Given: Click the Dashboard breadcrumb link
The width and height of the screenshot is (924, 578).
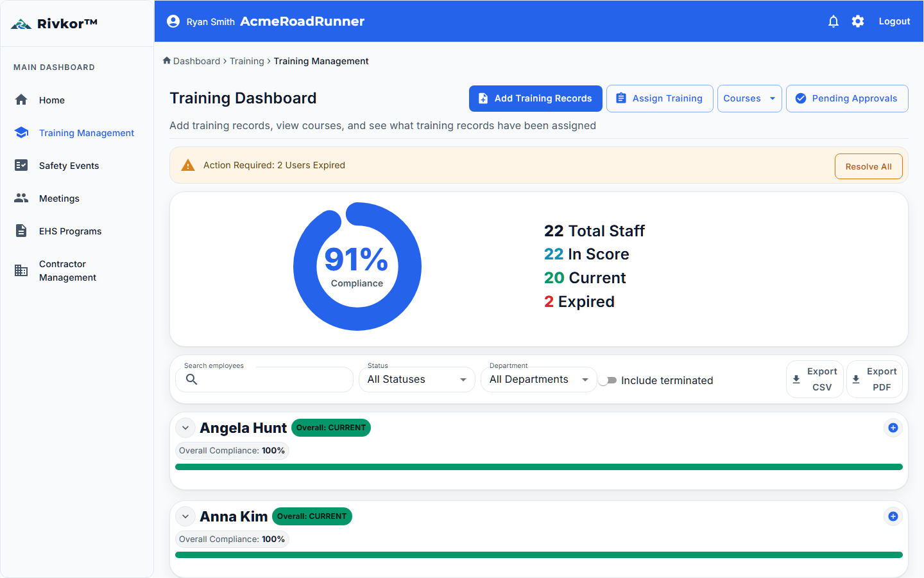Looking at the screenshot, I should pos(196,61).
